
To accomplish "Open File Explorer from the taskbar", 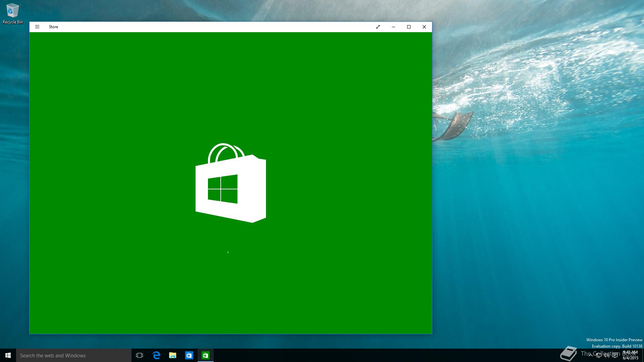I will pyautogui.click(x=173, y=355).
